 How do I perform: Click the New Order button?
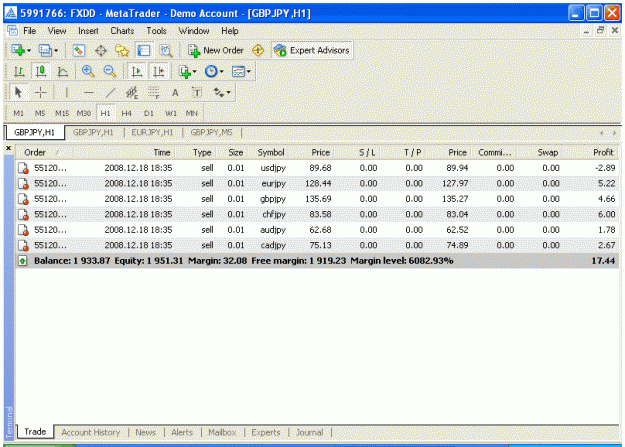[x=216, y=51]
